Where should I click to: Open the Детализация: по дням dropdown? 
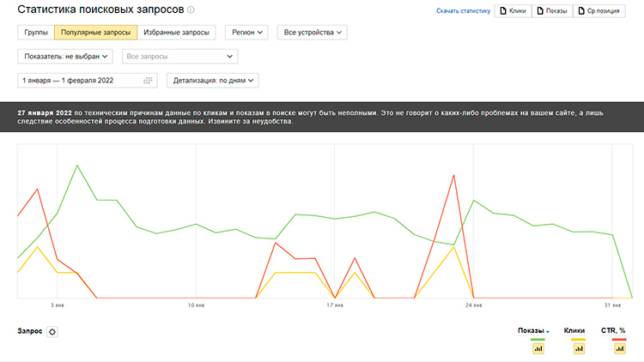[x=213, y=81]
